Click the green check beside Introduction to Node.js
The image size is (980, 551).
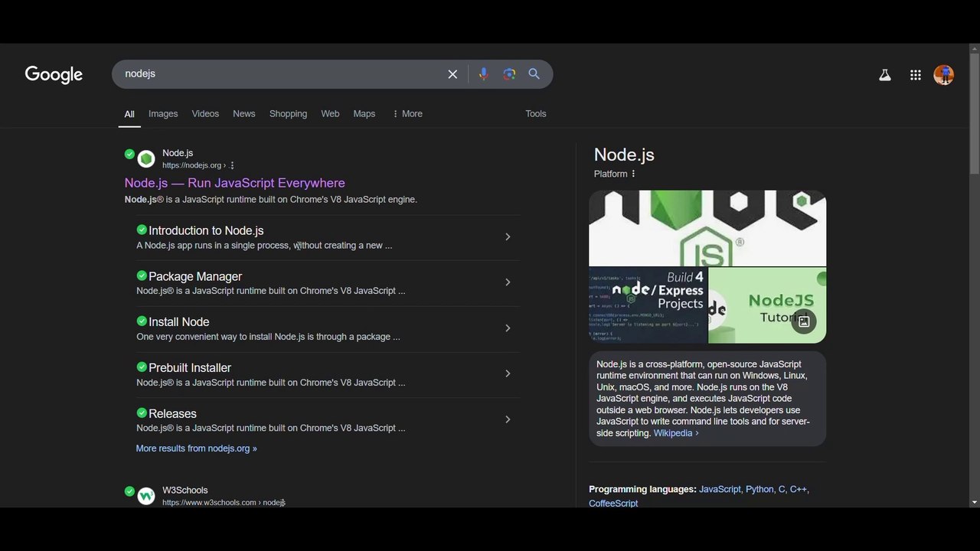tap(142, 230)
